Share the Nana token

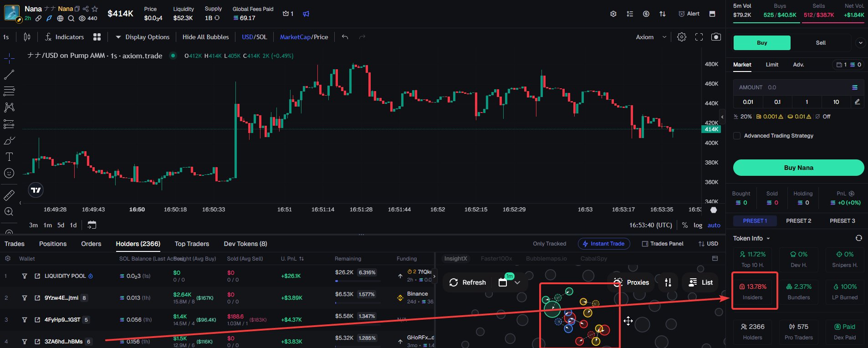click(86, 9)
